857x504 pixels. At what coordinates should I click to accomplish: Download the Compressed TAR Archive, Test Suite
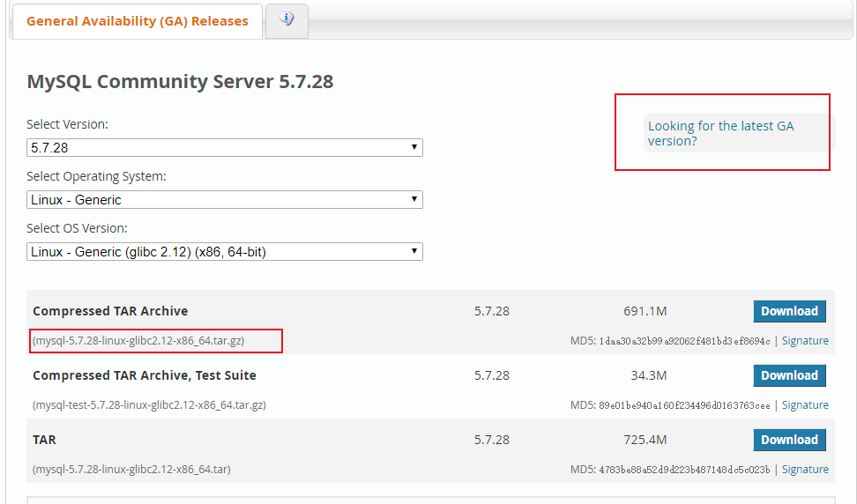[789, 375]
